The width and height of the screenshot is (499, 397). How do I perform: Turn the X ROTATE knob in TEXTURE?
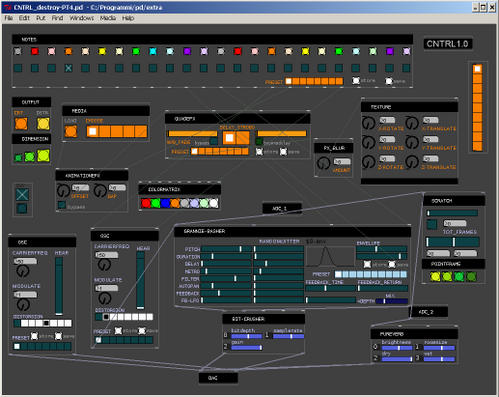368,123
